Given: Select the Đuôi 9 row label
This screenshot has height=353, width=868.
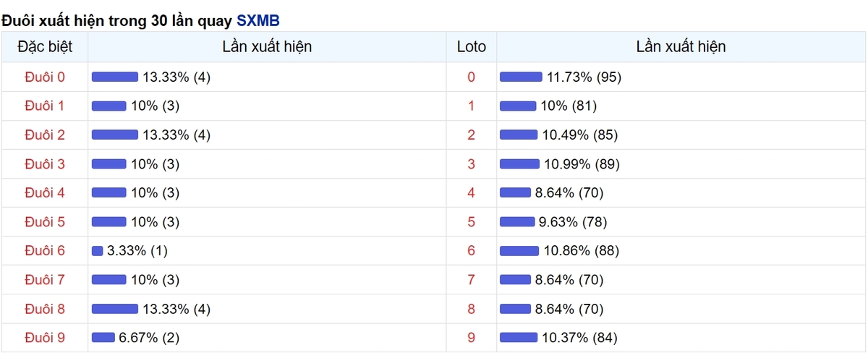Looking at the screenshot, I should [45, 338].
